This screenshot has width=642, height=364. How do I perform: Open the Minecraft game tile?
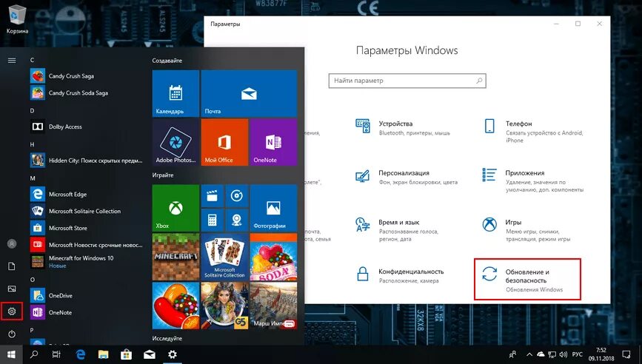click(175, 257)
